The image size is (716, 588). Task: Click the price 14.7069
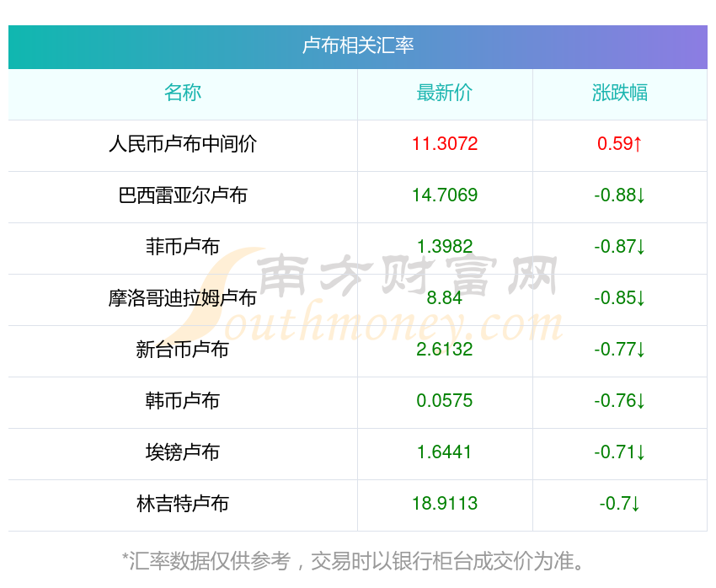click(445, 195)
